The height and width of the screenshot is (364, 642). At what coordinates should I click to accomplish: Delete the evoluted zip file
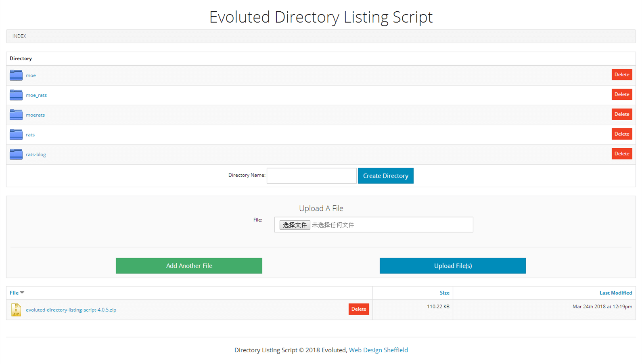[x=358, y=309]
